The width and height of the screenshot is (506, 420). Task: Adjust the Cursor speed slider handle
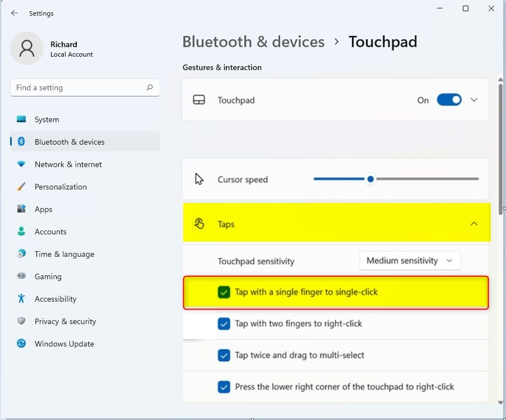[370, 179]
